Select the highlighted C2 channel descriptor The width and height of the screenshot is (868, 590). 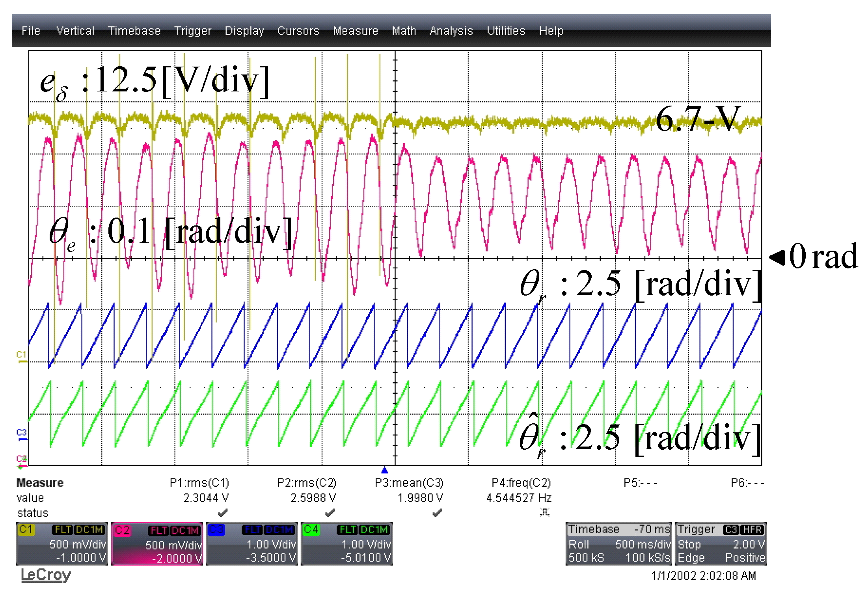[x=157, y=544]
